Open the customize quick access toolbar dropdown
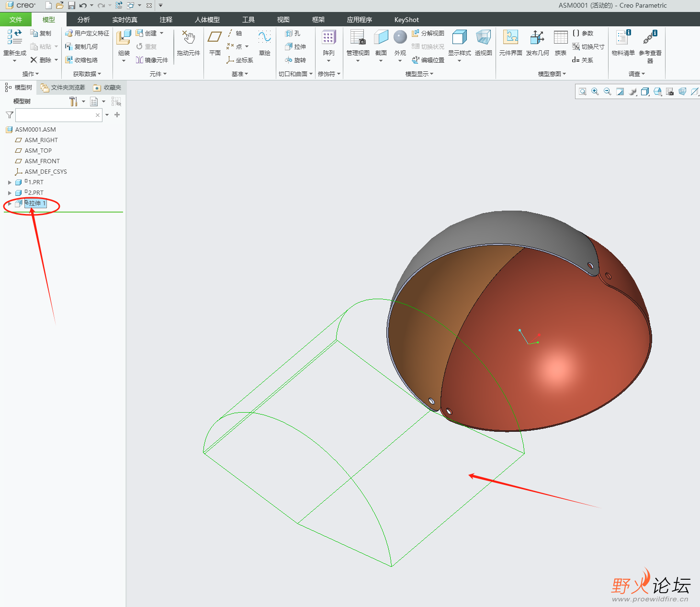 pyautogui.click(x=160, y=5)
